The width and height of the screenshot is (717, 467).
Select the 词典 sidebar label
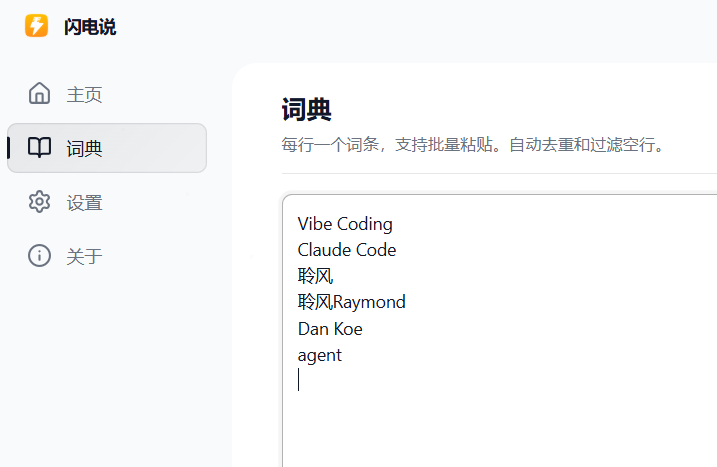(x=85, y=149)
